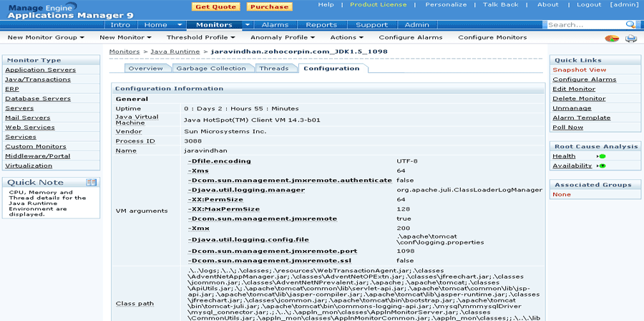Click the -Xmx VM argument label
This screenshot has width=644, height=321.
198,229
